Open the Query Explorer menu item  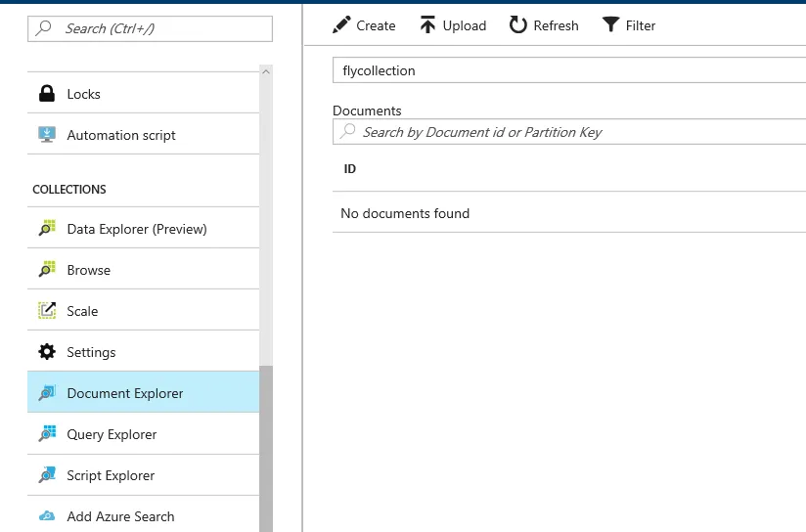pyautogui.click(x=112, y=434)
